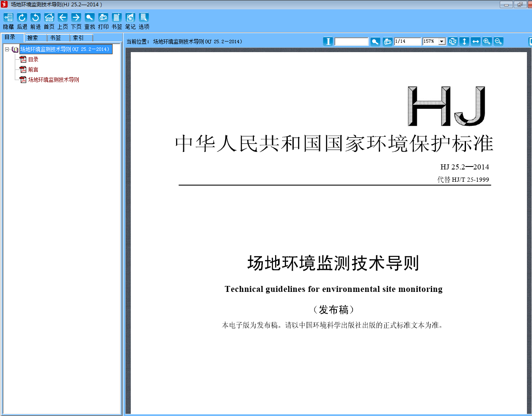
Task: Fit page to height with vertical arrow icon
Action: point(464,41)
